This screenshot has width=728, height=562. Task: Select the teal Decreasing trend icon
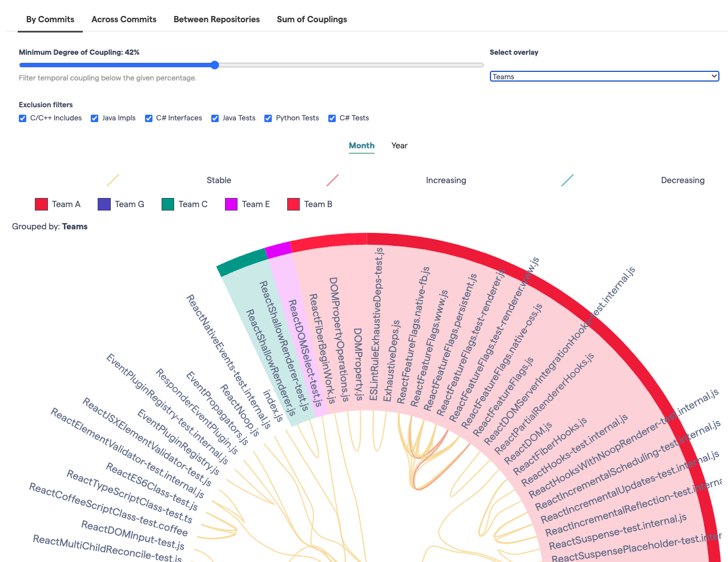[x=567, y=180]
